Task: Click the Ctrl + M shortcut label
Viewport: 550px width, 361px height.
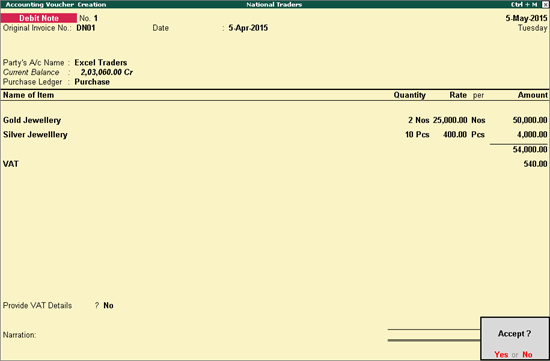Action: [524, 5]
